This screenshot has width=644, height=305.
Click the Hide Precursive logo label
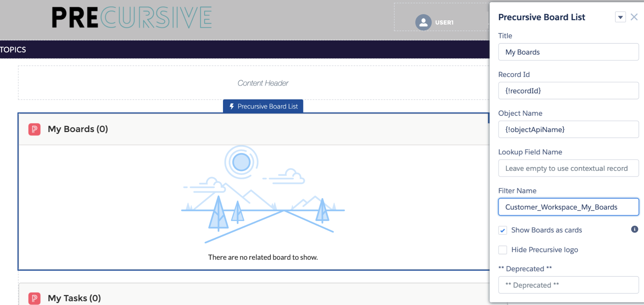pos(545,250)
